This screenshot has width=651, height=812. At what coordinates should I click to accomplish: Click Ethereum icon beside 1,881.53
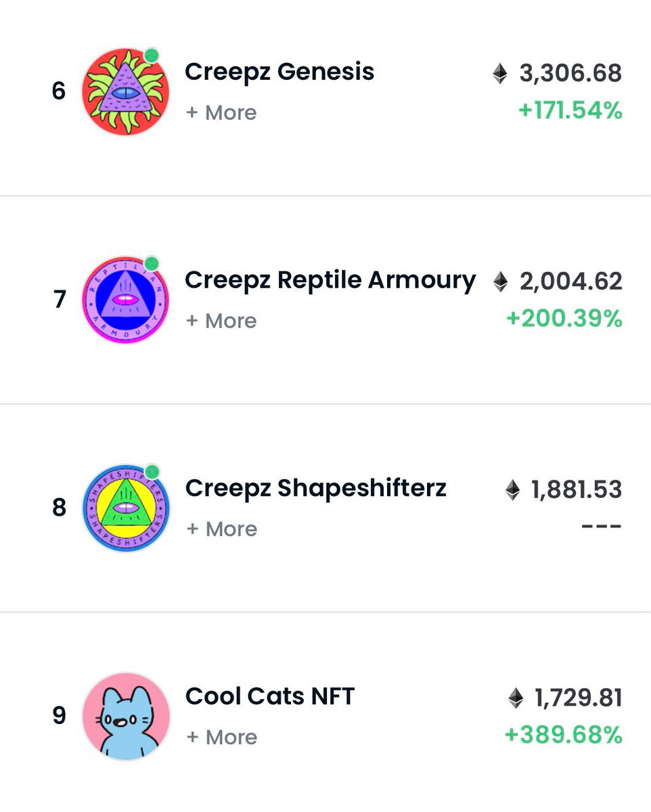tap(513, 490)
